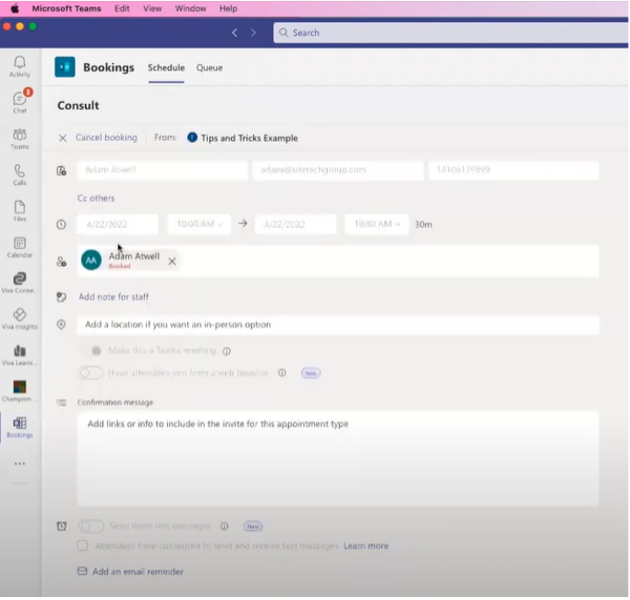Click the Bookings app logo in header
The height and width of the screenshot is (600, 630).
click(x=65, y=67)
